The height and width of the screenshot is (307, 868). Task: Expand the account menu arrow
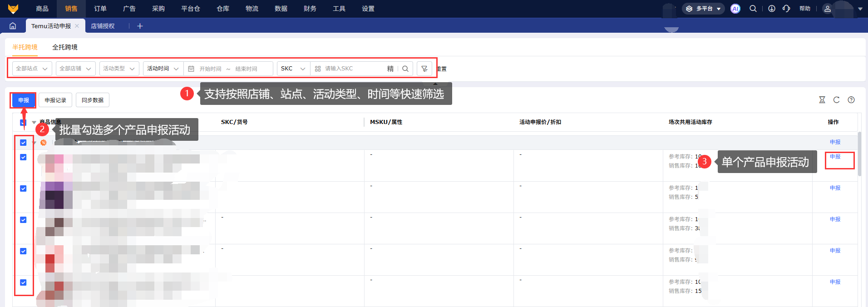860,9
